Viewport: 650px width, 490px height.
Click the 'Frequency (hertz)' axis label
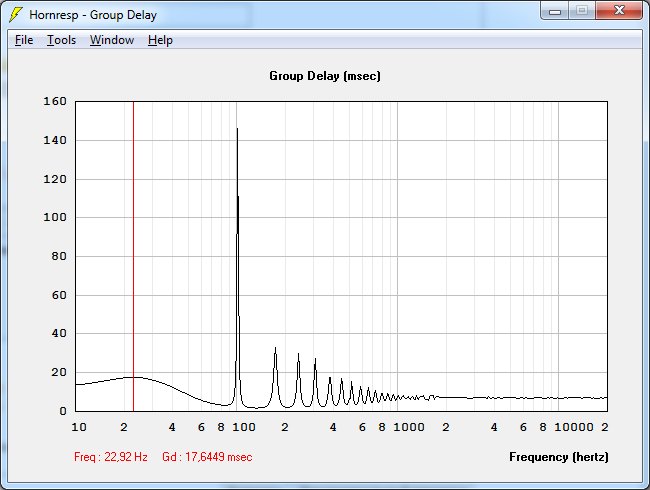pos(559,457)
